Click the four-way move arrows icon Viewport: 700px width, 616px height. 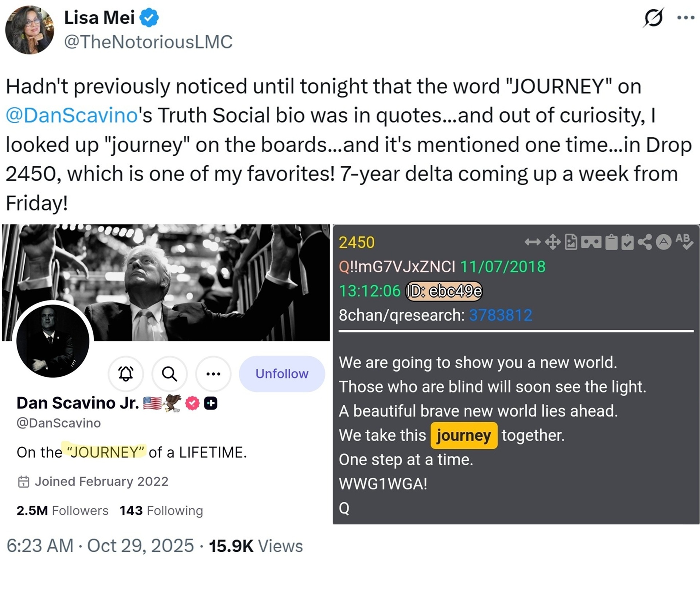(553, 242)
